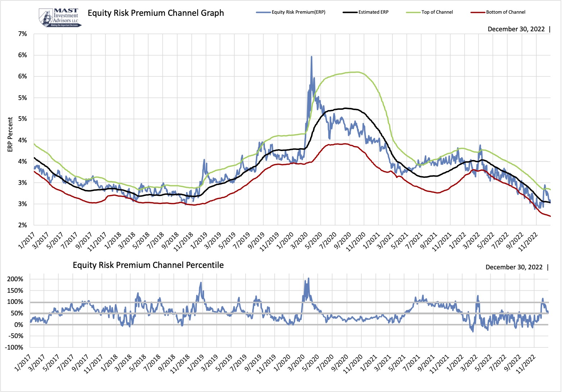Click the percentile spike above 200% near 3/2020
Image resolution: width=563 pixels, height=392 pixels.
308,278
